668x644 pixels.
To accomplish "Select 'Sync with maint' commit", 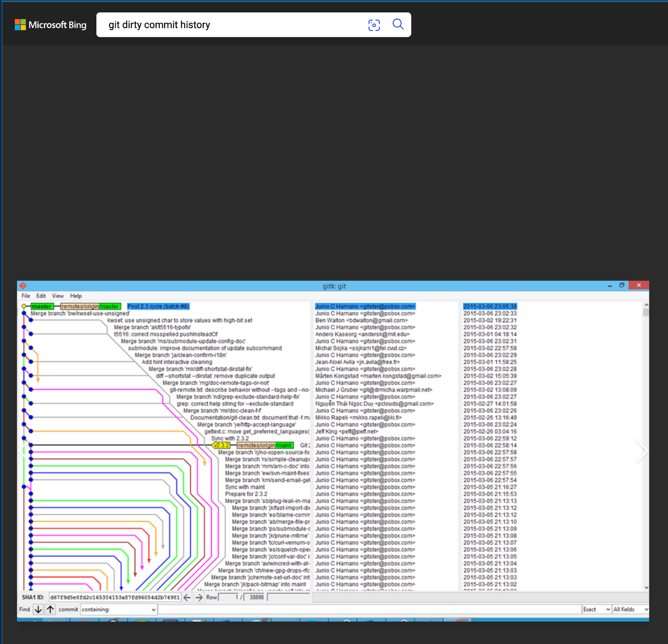I will tap(245, 487).
